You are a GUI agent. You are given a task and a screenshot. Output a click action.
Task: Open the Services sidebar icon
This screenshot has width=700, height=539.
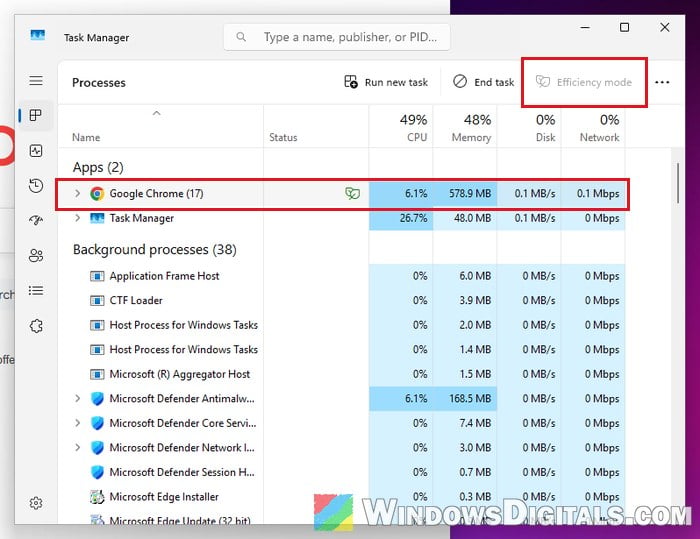(36, 326)
